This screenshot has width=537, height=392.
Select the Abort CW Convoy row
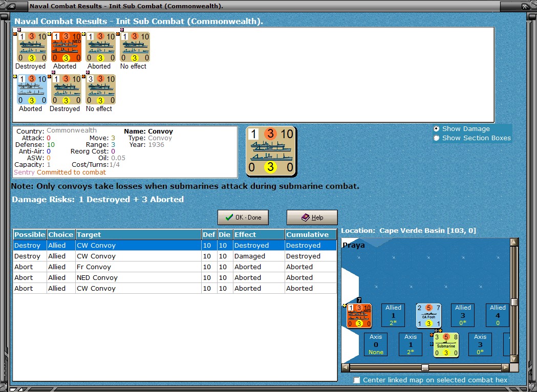(x=175, y=288)
